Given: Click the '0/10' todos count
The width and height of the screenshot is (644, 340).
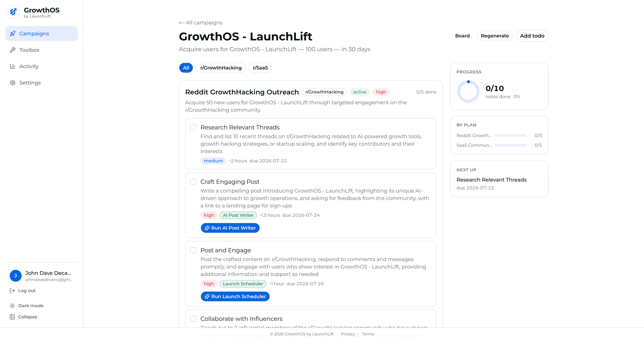Looking at the screenshot, I should tap(495, 88).
